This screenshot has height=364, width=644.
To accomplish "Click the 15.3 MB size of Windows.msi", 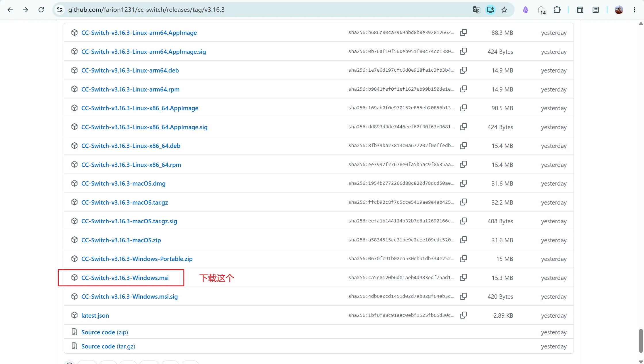I will coord(502,278).
